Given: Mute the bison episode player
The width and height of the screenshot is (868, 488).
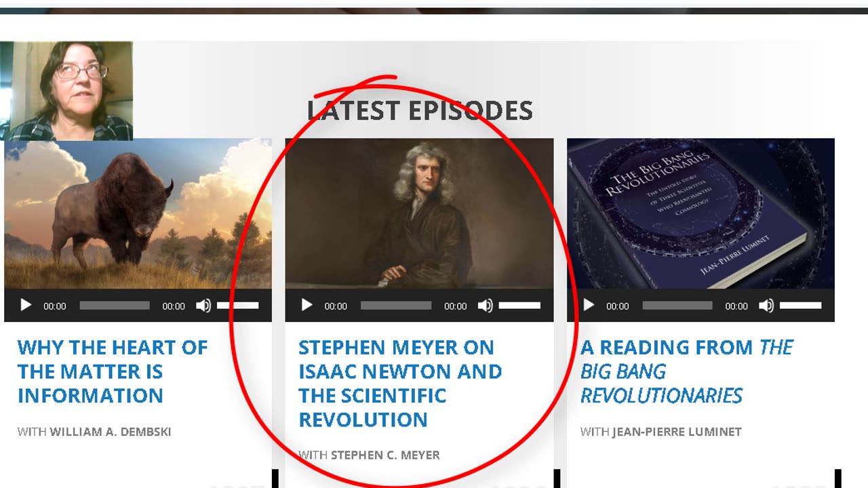Looking at the screenshot, I should [x=203, y=306].
